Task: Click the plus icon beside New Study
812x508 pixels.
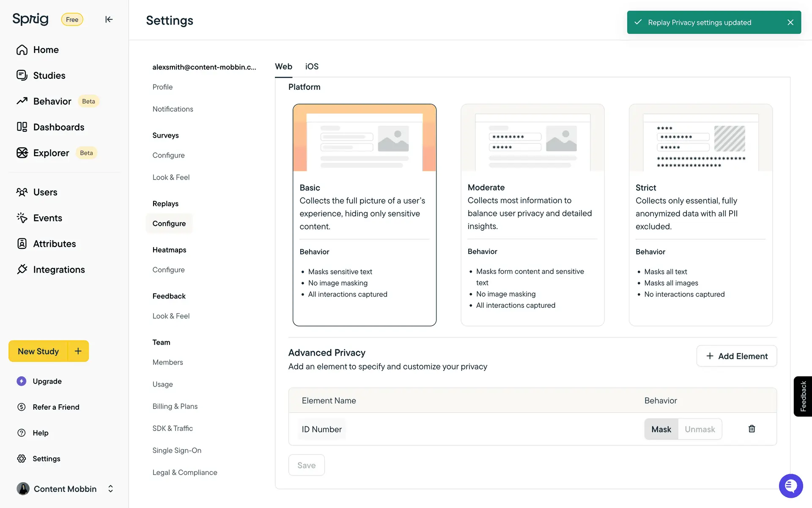Action: pos(78,351)
